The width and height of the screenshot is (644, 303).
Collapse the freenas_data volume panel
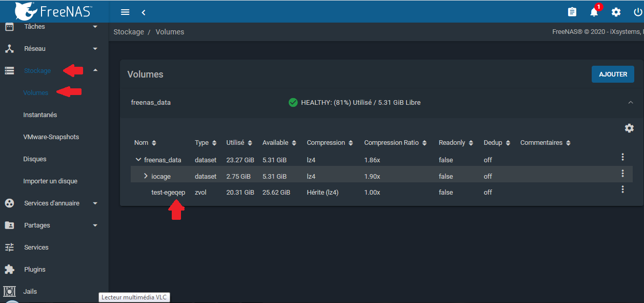click(630, 103)
